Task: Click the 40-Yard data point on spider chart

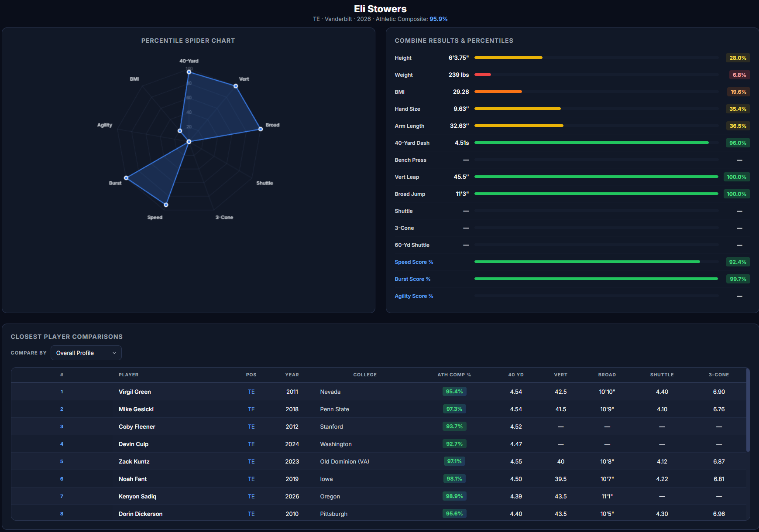Action: 189,72
